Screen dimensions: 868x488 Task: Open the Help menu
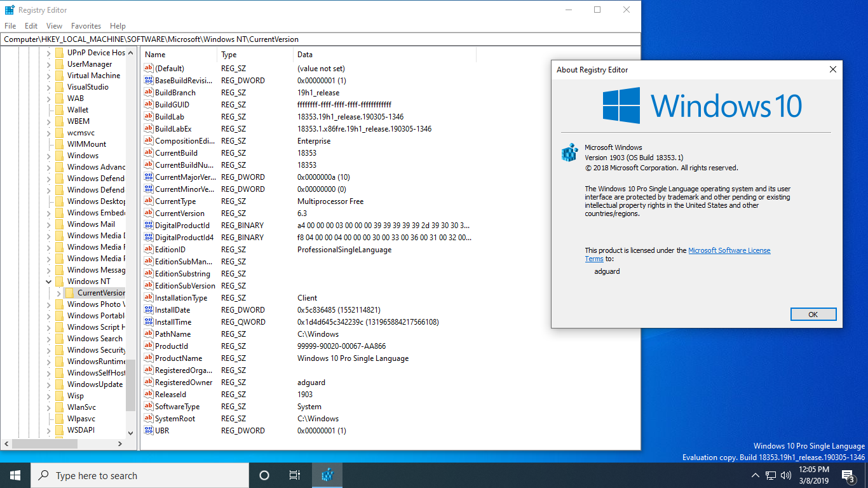click(118, 26)
